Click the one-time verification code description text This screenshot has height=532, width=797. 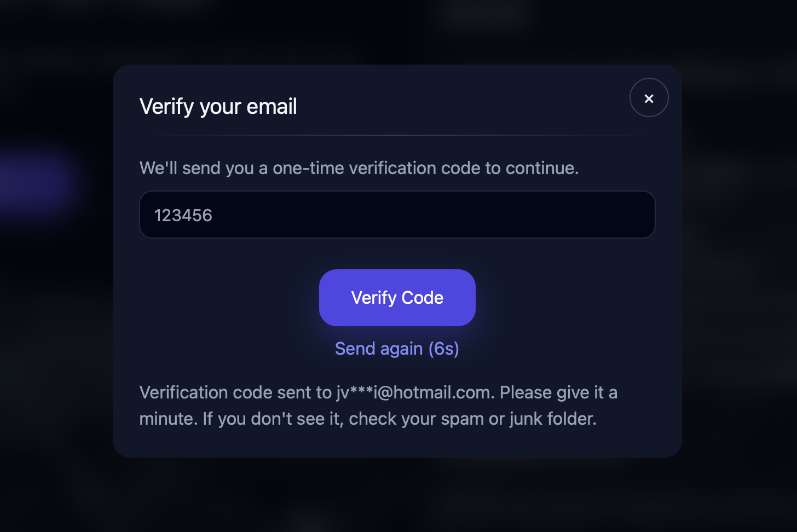pos(359,168)
